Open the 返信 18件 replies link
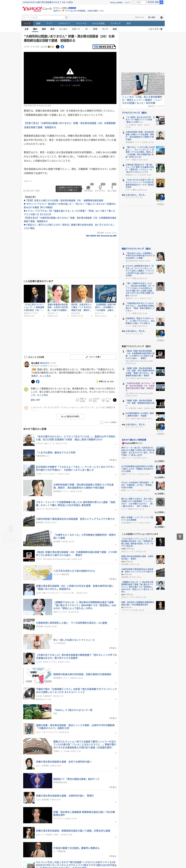Viewport: 186px width, 868px height. pos(35,400)
